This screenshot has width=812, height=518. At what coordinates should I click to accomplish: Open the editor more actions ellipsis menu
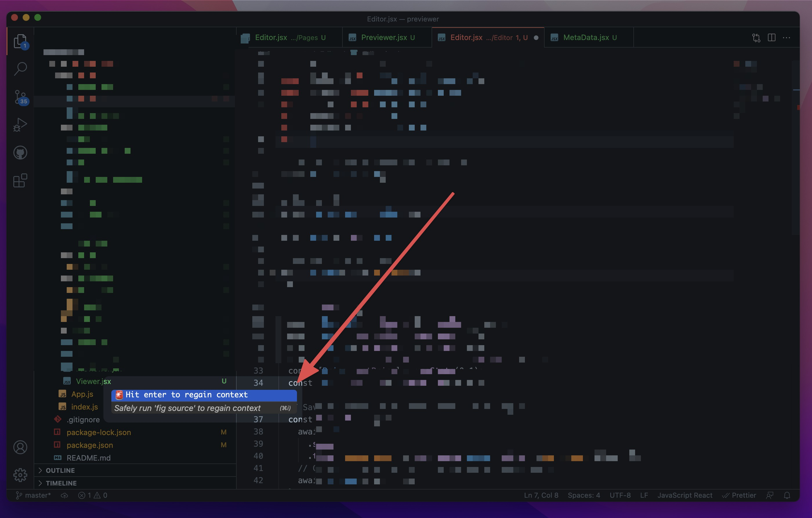tap(787, 37)
